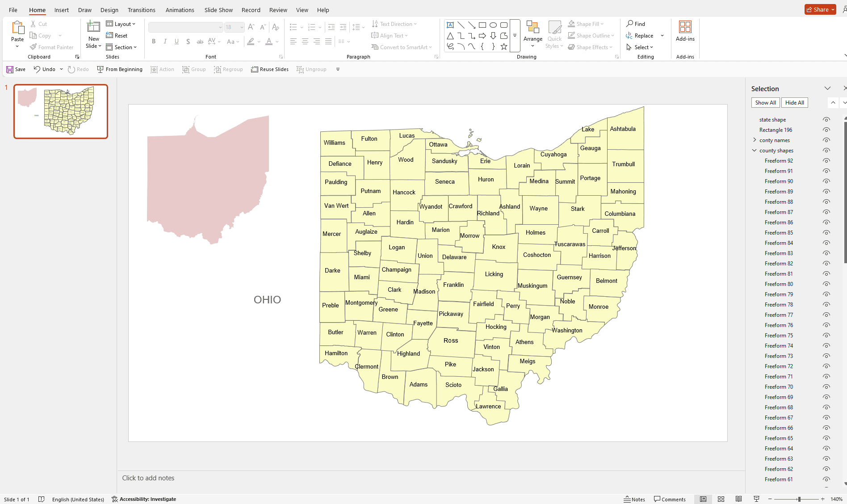Apply bold formatting with B icon

pos(154,42)
